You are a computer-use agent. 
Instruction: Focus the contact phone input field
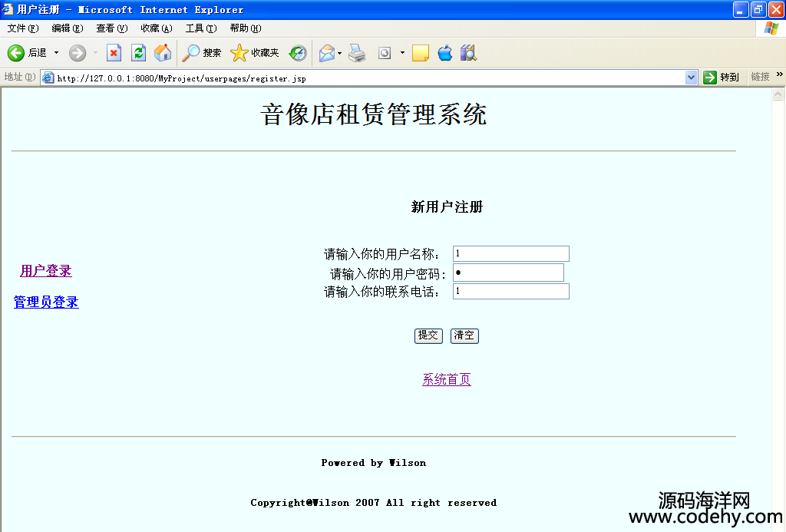(510, 291)
